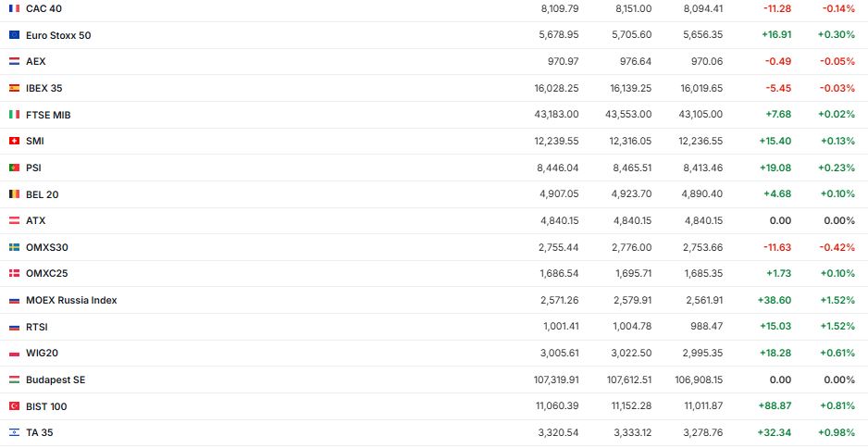The image size is (868, 448).
Task: Go to the AEX index details
Action: pos(35,61)
